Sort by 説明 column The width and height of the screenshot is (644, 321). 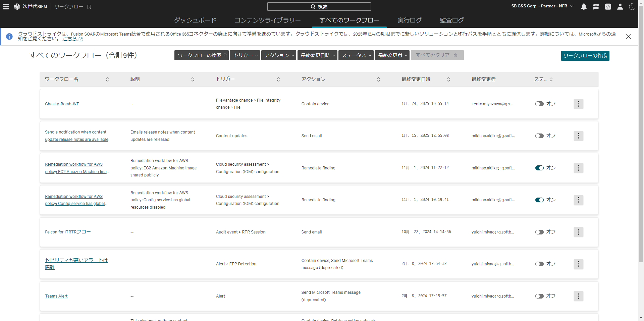click(193, 79)
